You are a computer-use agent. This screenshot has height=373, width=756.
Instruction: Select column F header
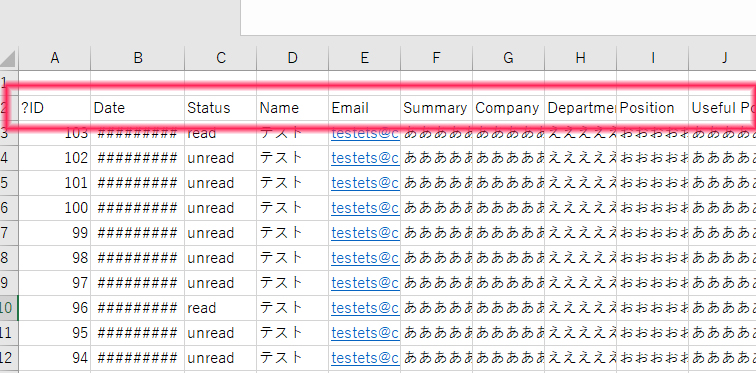(x=436, y=58)
